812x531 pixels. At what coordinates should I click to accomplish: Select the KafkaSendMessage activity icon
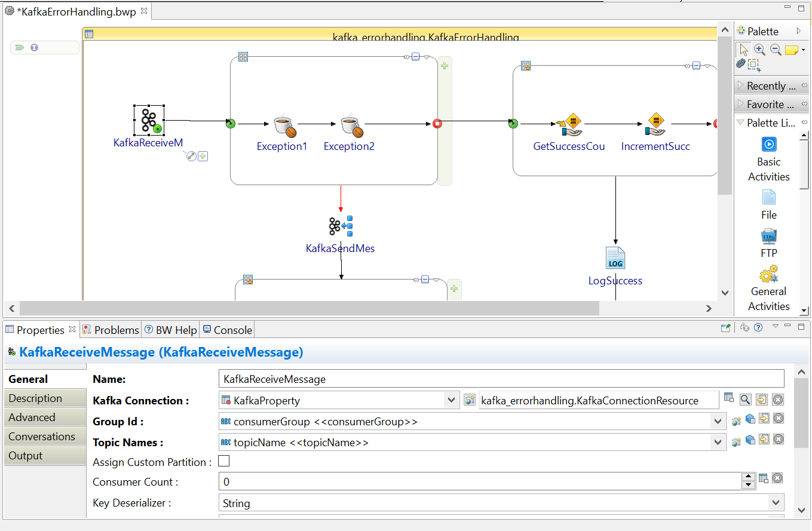pyautogui.click(x=341, y=226)
